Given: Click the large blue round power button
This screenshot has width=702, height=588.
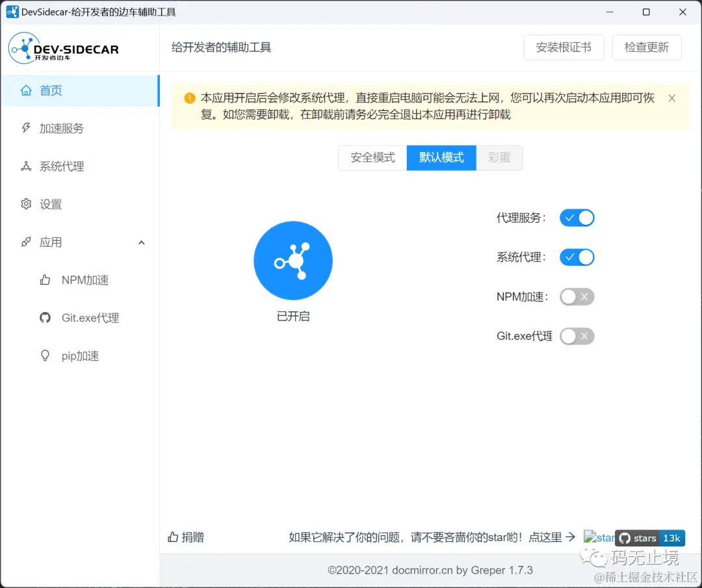Looking at the screenshot, I should [x=292, y=261].
